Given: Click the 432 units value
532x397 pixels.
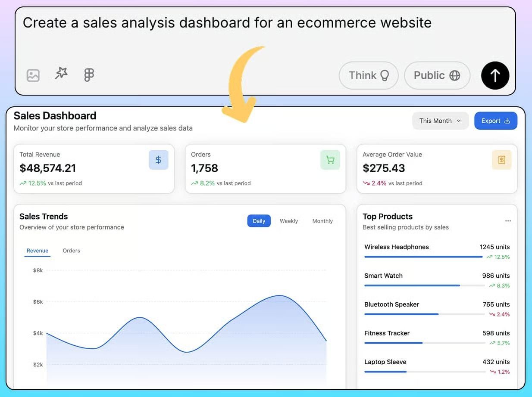Looking at the screenshot, I should [x=496, y=362].
